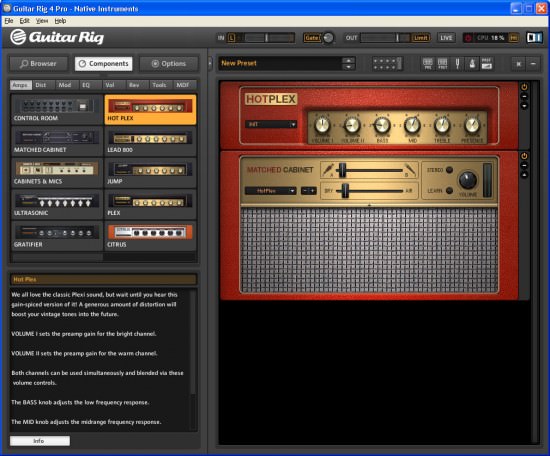Pick the Plex amp component
550x456 pixels.
click(150, 204)
